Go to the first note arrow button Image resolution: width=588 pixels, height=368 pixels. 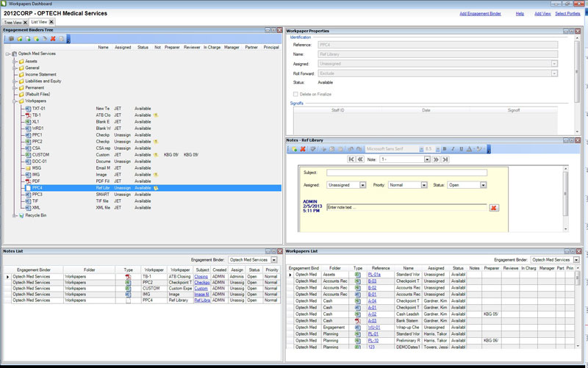pyautogui.click(x=352, y=159)
